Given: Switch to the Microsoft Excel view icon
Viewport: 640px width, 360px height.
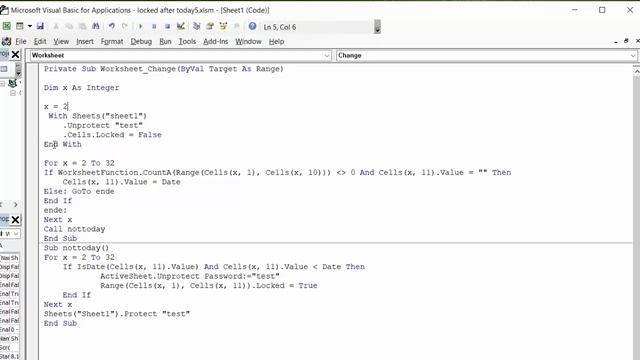Looking at the screenshot, I should 7,27.
